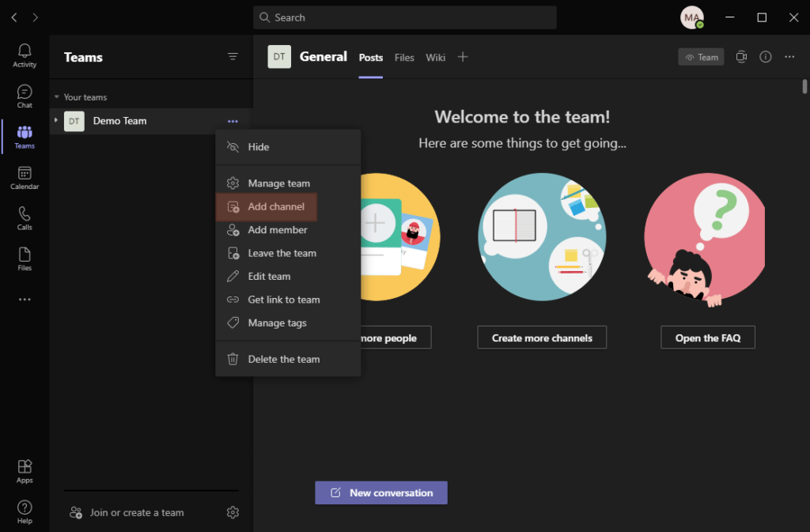Show more apps ellipsis in sidebar
This screenshot has height=532, width=810.
pyautogui.click(x=25, y=300)
